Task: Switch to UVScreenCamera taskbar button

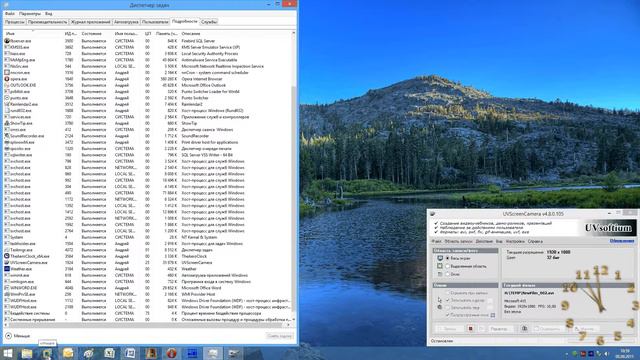Action: coord(234,353)
